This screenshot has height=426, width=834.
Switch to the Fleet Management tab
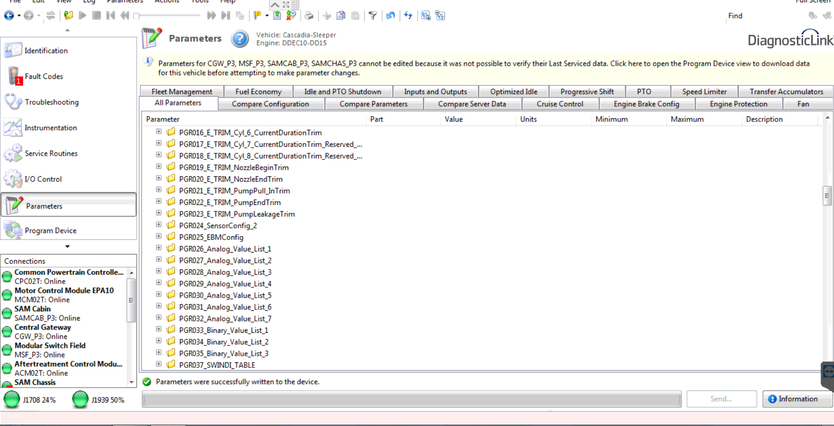coord(181,91)
